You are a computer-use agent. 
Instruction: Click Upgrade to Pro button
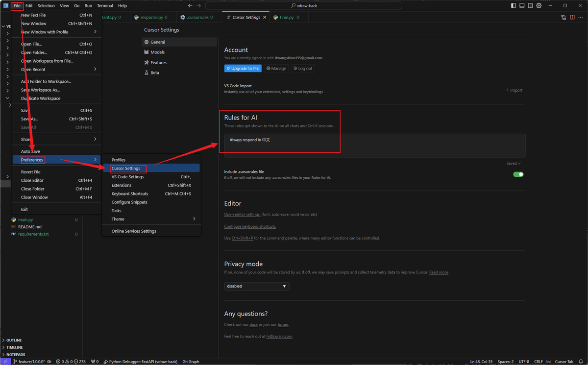pos(243,69)
